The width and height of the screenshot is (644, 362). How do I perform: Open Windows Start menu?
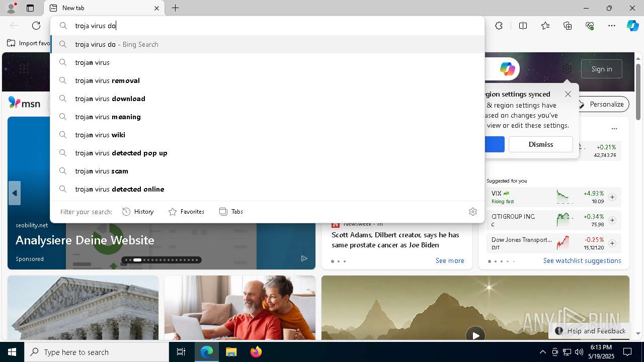pyautogui.click(x=12, y=352)
